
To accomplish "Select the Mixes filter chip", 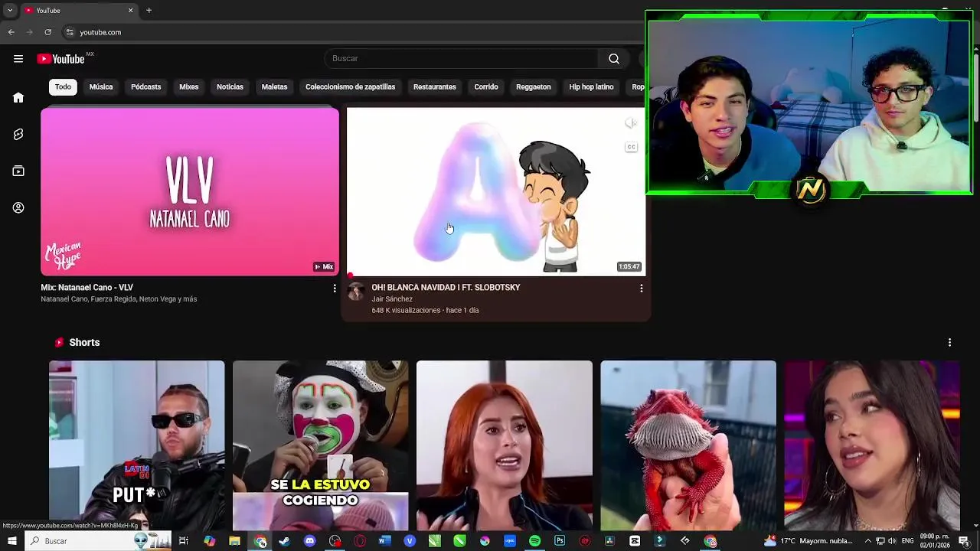I will [x=188, y=87].
